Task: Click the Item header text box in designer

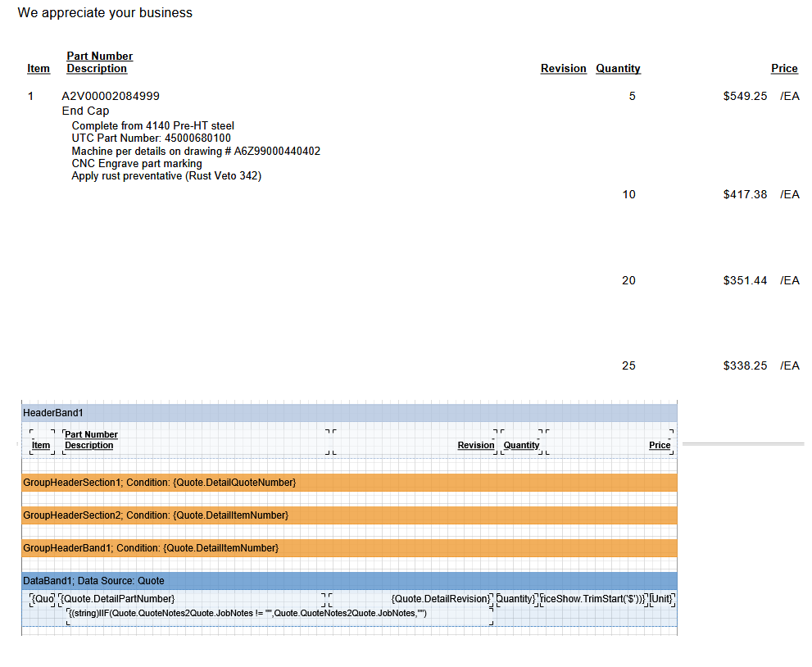Action: 41,445
